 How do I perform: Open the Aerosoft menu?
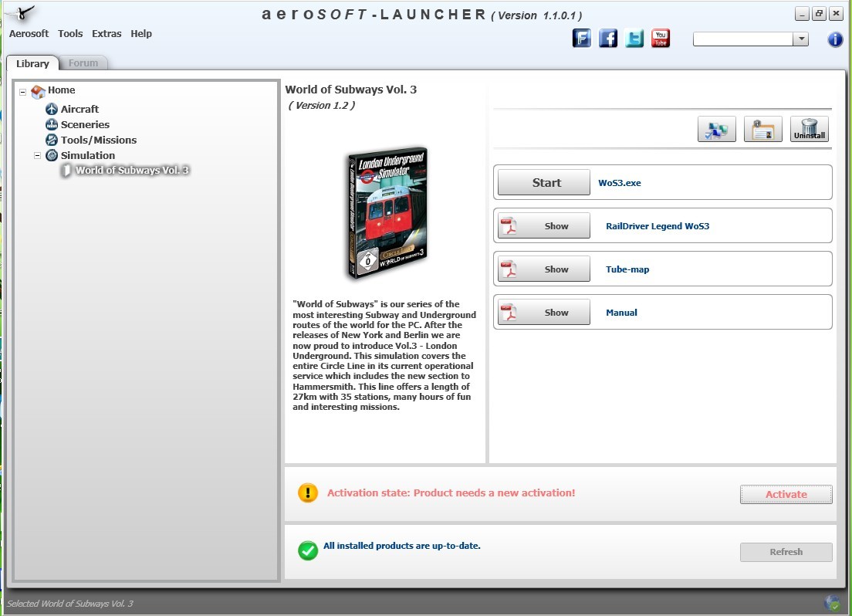coord(29,34)
